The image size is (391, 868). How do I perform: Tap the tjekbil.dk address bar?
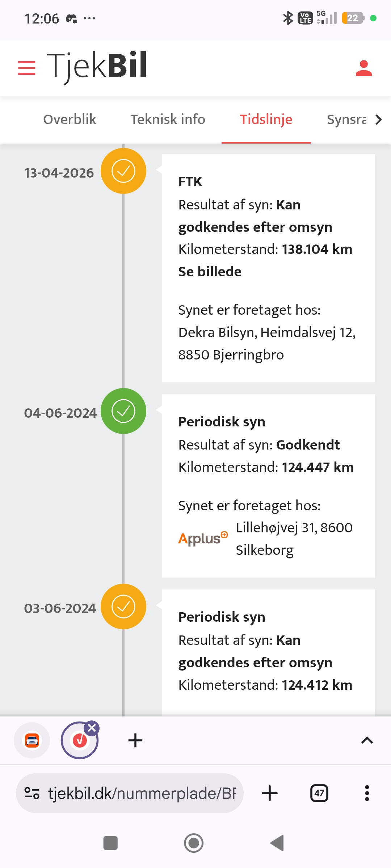click(x=130, y=793)
